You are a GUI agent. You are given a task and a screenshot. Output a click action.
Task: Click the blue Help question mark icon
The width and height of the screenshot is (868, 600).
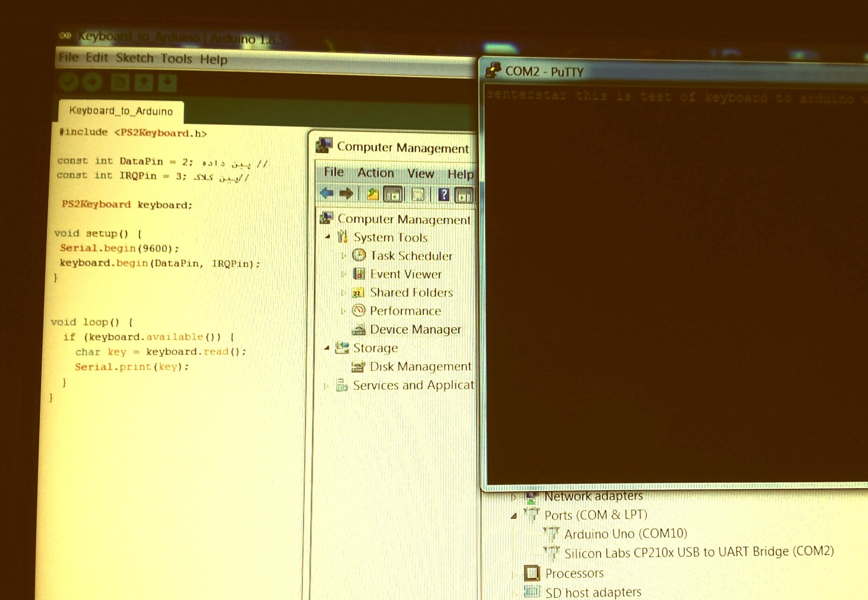coord(444,195)
